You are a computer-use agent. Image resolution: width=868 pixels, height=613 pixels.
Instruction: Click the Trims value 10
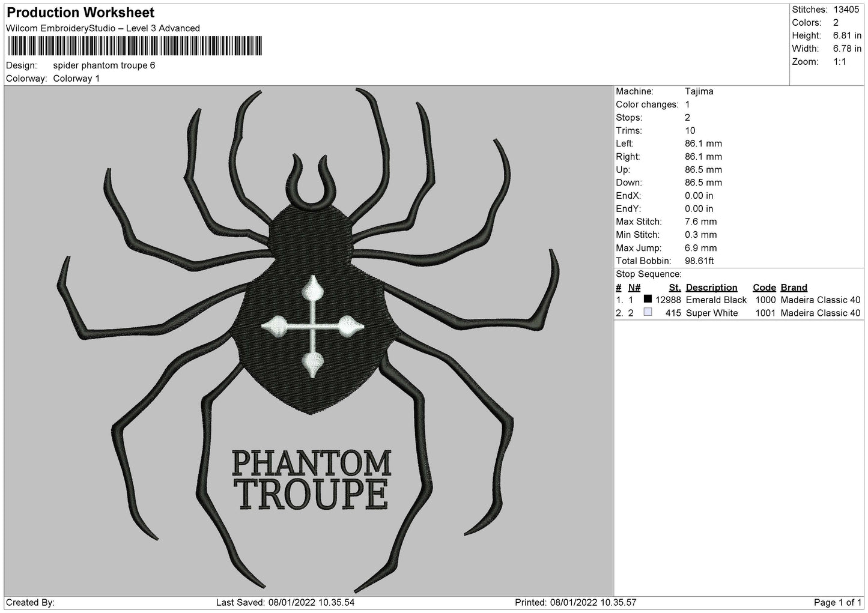click(690, 131)
